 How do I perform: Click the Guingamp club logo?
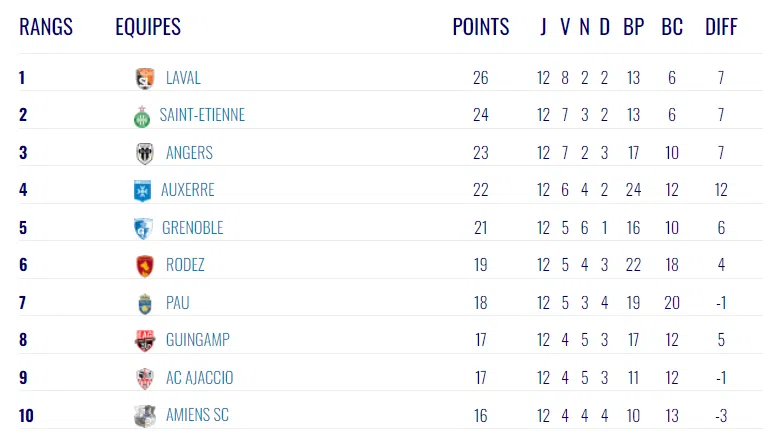(x=144, y=340)
